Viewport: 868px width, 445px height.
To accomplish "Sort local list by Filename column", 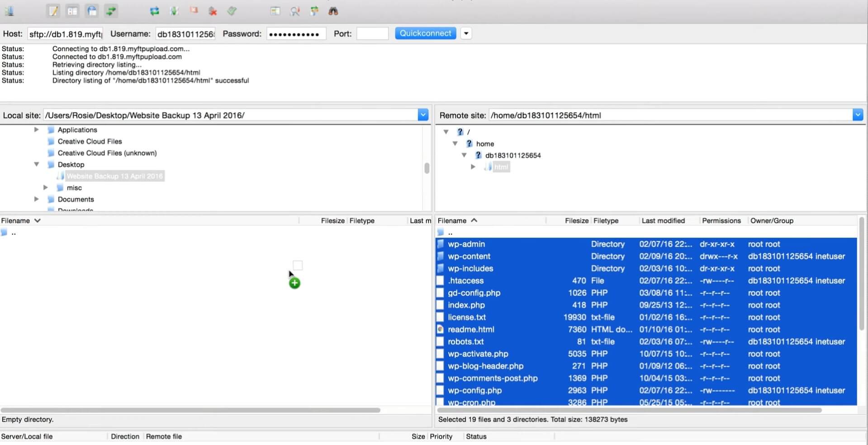I will point(149,220).
